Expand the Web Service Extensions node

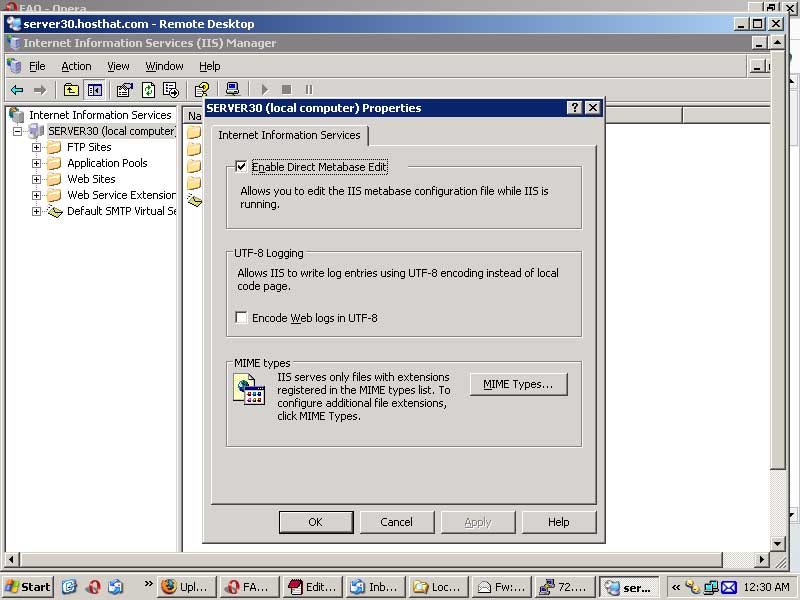[x=36, y=195]
